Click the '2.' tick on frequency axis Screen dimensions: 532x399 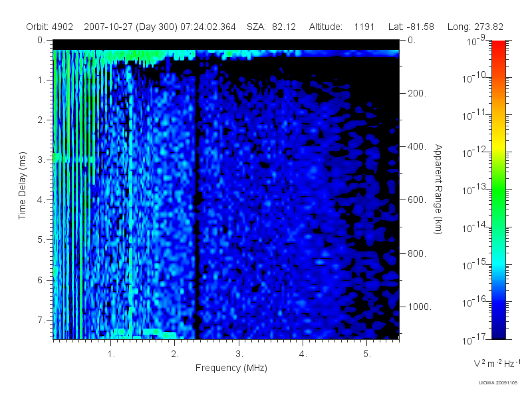(x=175, y=354)
